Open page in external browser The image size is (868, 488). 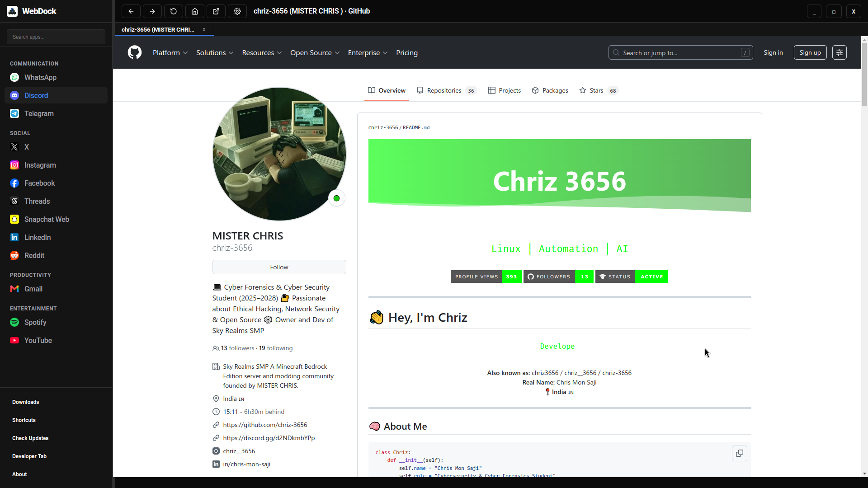216,11
